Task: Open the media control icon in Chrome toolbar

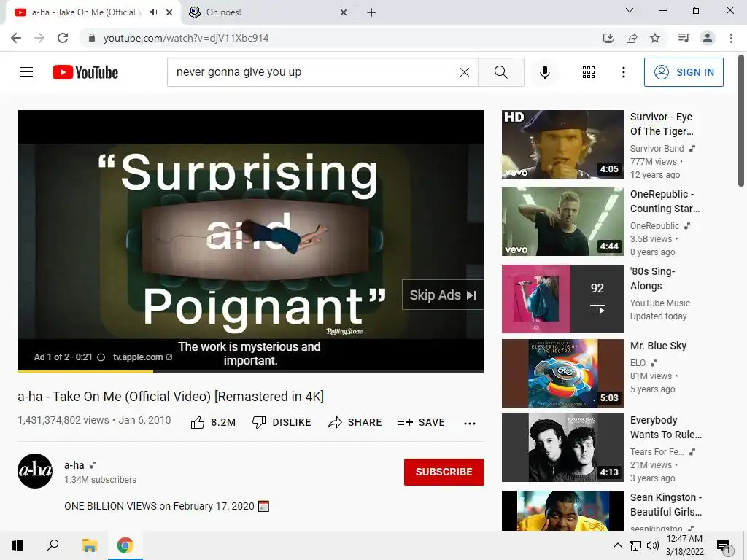Action: click(684, 38)
